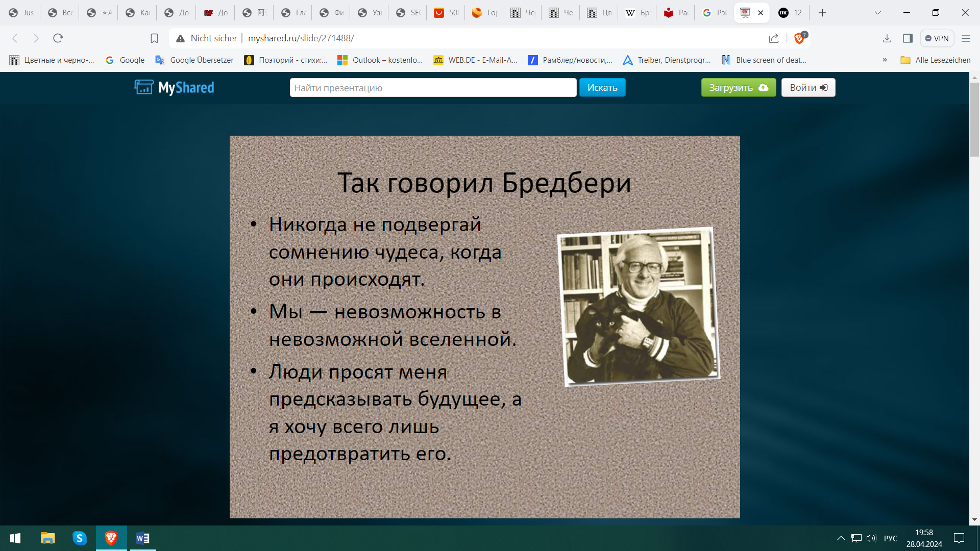The width and height of the screenshot is (980, 551).
Task: Open the Brave main menu hamburger icon
Action: tap(966, 38)
